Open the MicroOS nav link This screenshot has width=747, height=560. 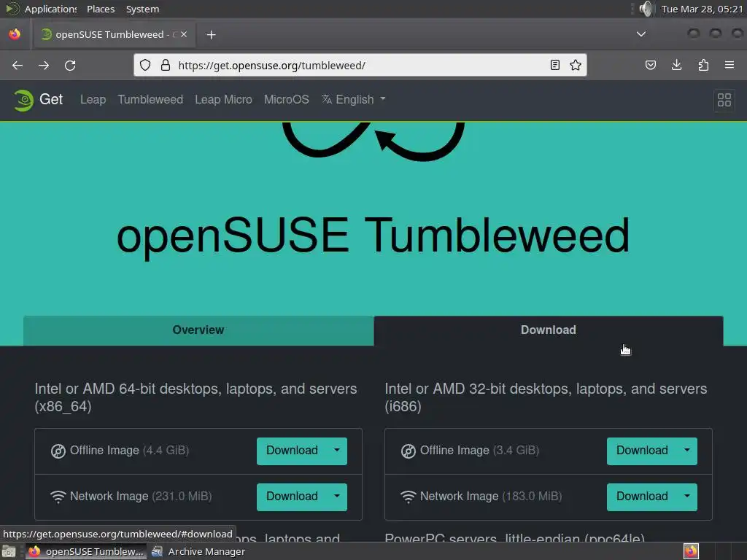point(286,99)
